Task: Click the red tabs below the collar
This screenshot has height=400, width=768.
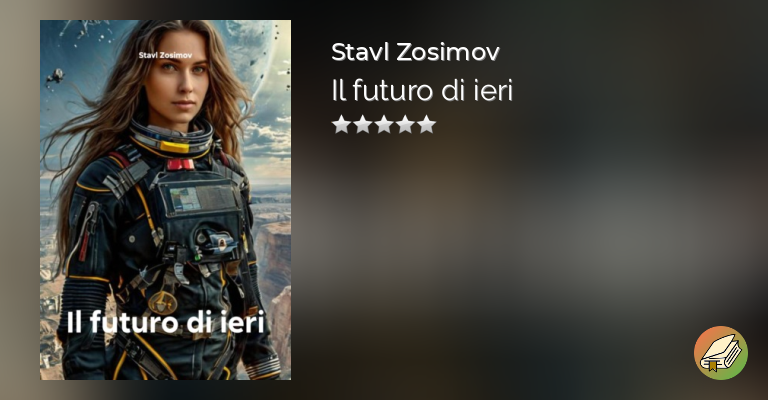Action: 180,164
